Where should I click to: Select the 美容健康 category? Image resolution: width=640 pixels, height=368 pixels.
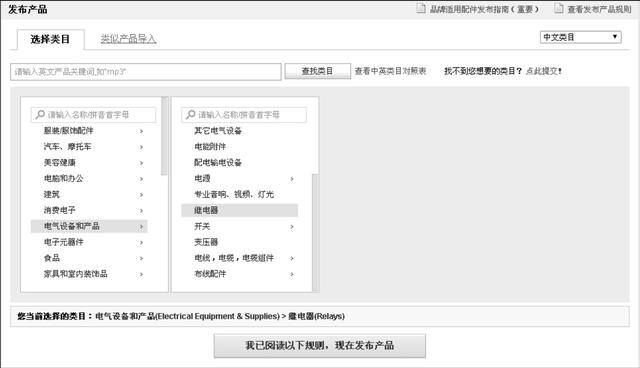point(60,162)
